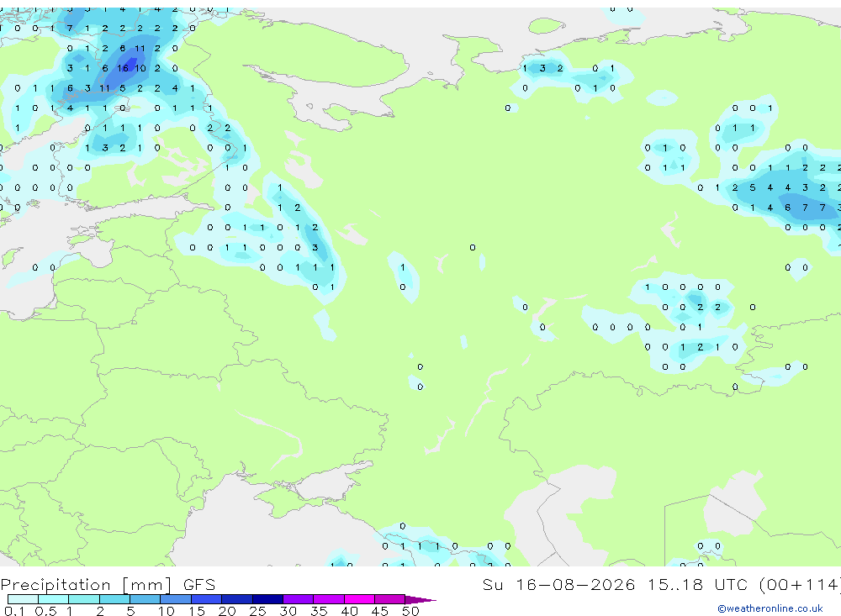Click the 1–2 mm legend color box
This screenshot has width=841, height=616.
coord(83,599)
